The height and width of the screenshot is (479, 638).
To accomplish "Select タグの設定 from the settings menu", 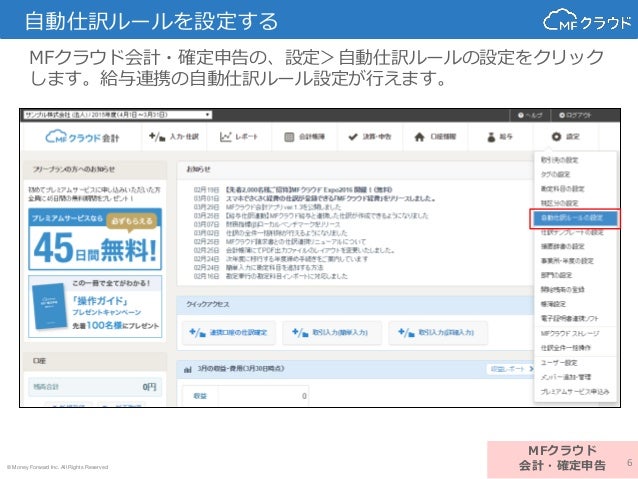I will click(x=555, y=174).
